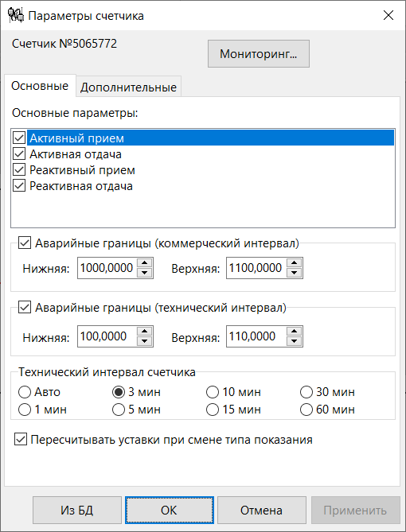Select the 60 мин interval option
The image size is (406, 532).
tap(306, 410)
